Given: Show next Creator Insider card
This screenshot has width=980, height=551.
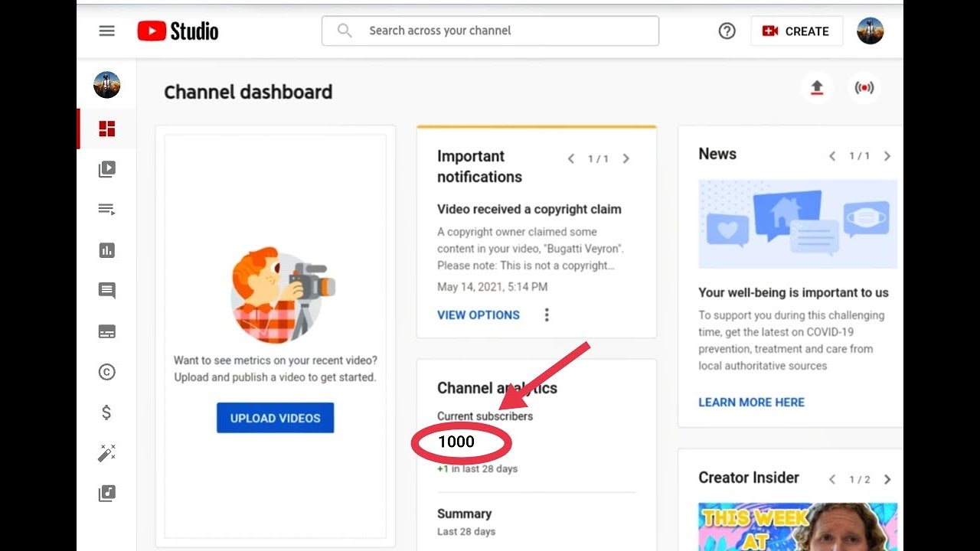Looking at the screenshot, I should click(x=887, y=479).
